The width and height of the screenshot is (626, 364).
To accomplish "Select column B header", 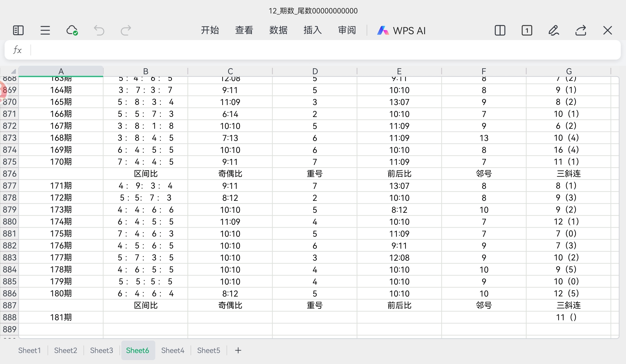I will (145, 71).
